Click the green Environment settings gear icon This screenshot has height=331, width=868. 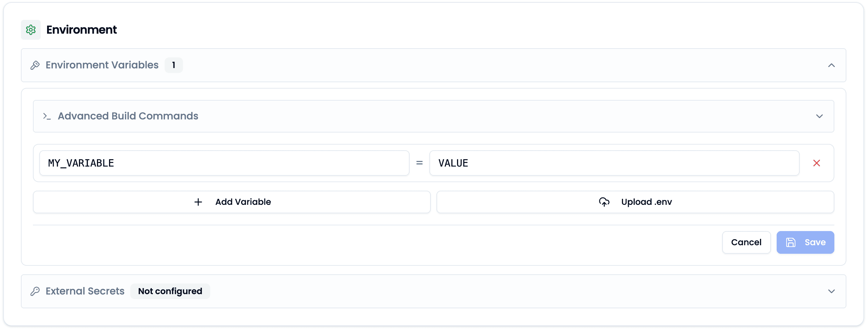(x=30, y=30)
